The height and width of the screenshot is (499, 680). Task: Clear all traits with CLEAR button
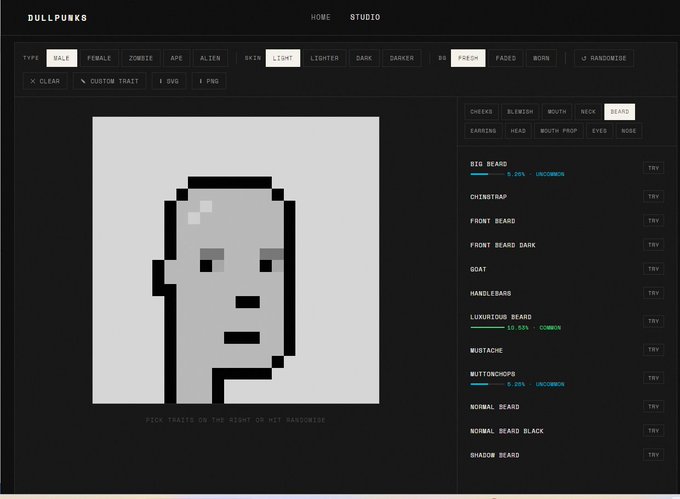coord(45,81)
